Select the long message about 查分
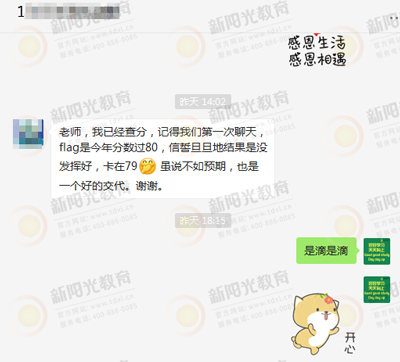The width and height of the screenshot is (400, 362). pos(163,158)
